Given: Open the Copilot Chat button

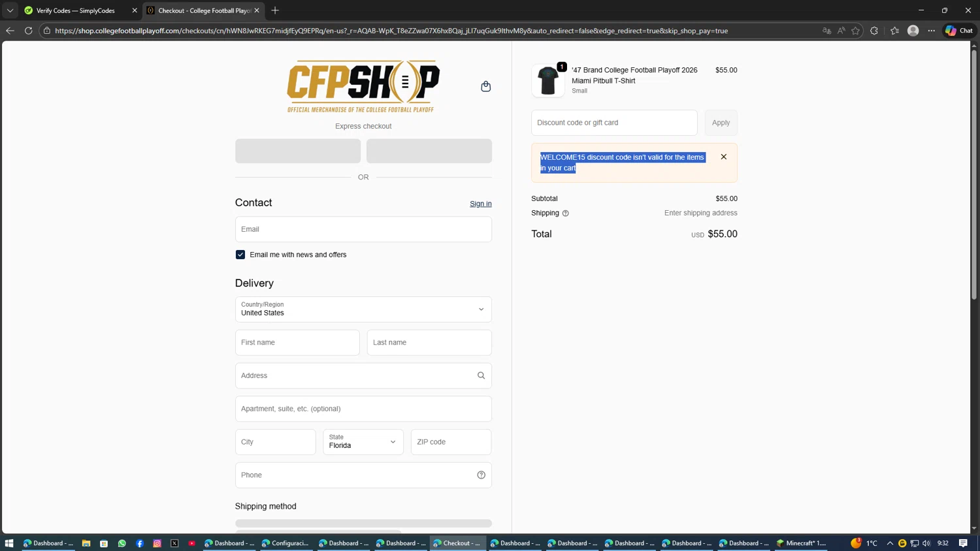Looking at the screenshot, I should pos(959,31).
